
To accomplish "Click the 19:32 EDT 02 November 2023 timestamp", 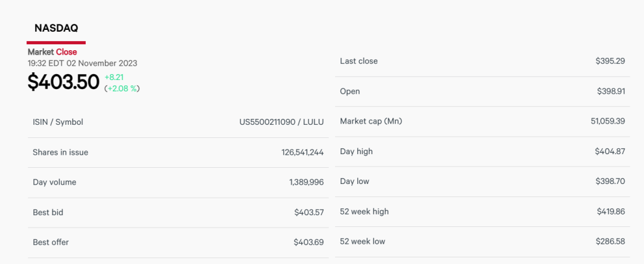I will (82, 63).
